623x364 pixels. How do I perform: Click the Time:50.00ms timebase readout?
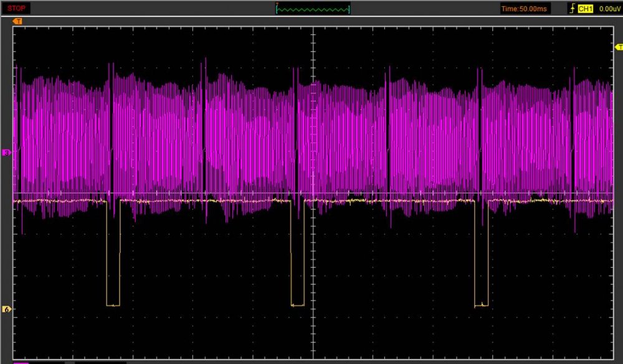(525, 9)
